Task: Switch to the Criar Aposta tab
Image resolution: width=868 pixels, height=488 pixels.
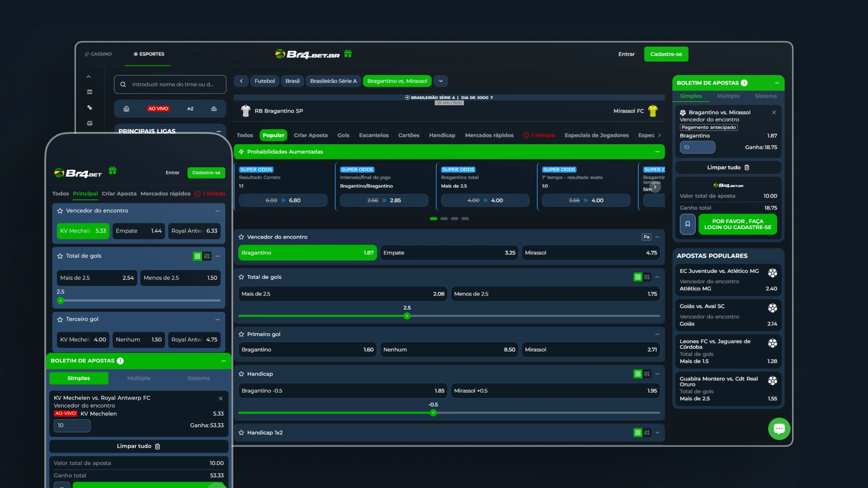Action: (x=311, y=136)
